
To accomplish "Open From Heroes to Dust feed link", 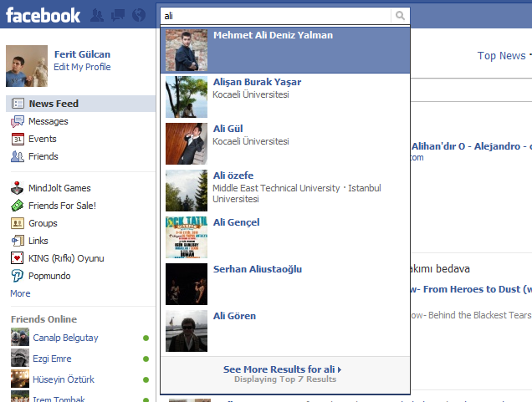I will point(471,289).
